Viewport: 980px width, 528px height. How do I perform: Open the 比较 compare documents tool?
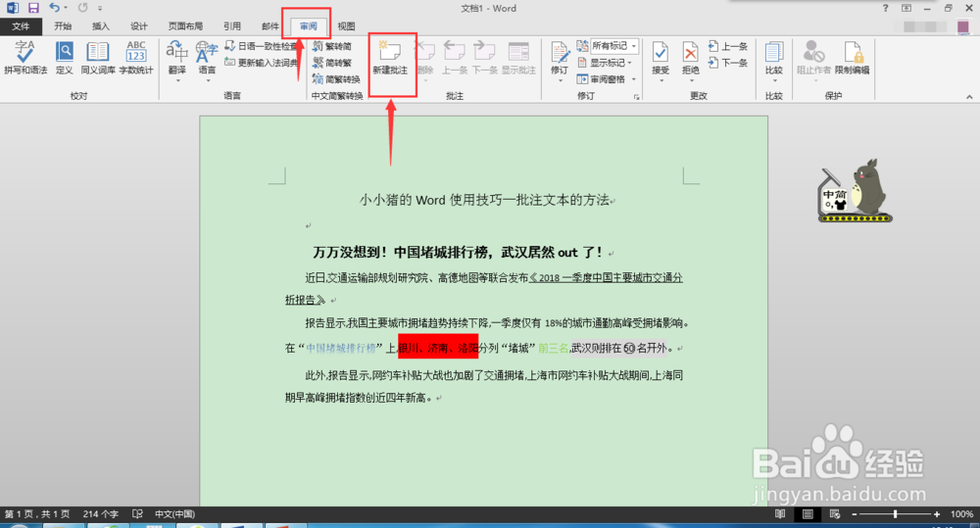pos(774,61)
